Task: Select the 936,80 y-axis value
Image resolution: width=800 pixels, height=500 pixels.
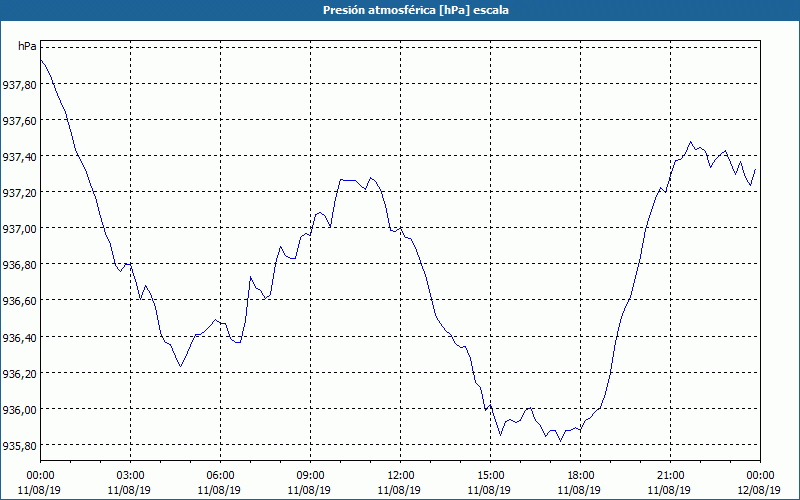Action: [x=20, y=265]
